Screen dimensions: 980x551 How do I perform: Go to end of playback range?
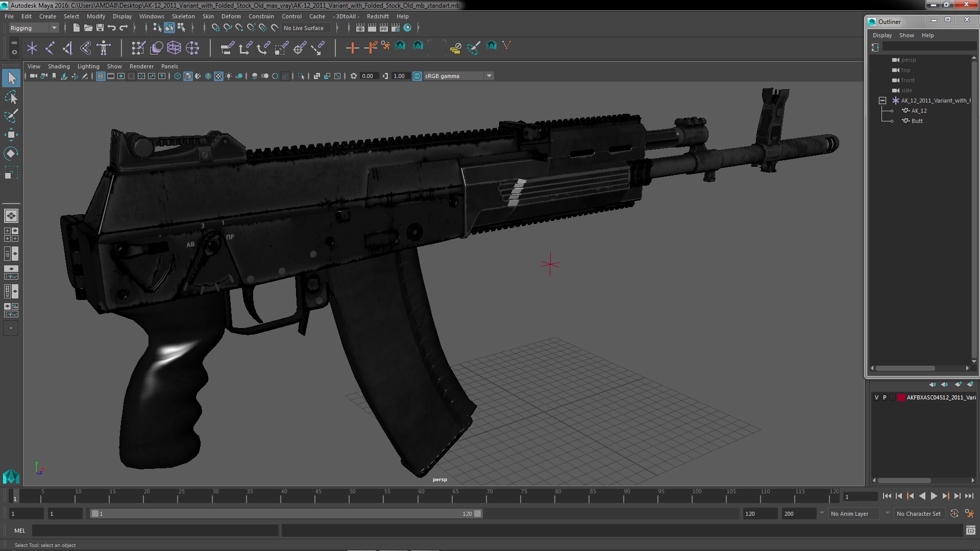[969, 496]
